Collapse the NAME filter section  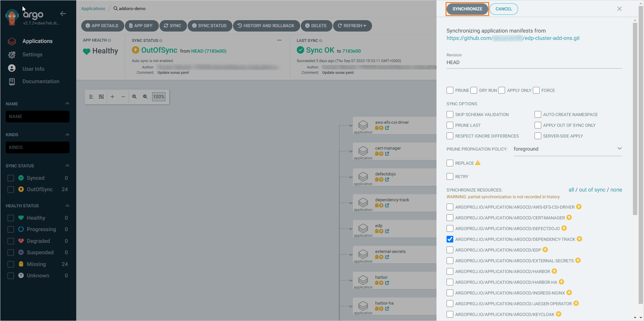click(x=67, y=103)
